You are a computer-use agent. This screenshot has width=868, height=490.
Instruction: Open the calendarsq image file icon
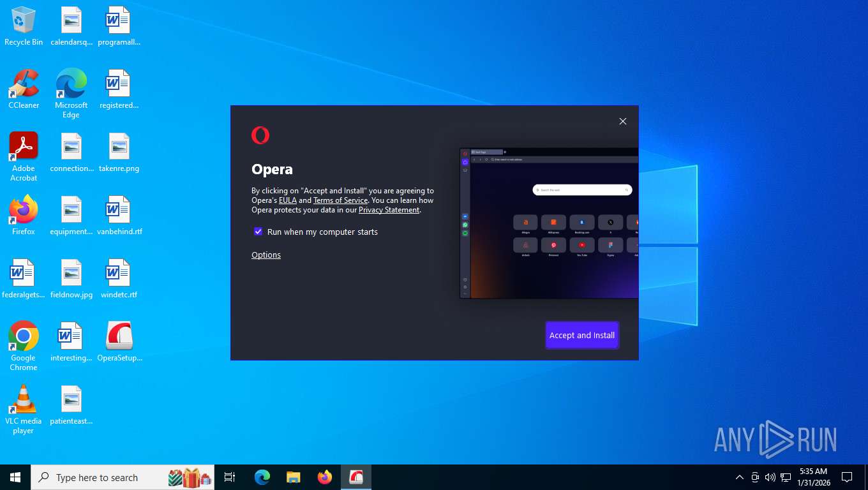(x=71, y=26)
